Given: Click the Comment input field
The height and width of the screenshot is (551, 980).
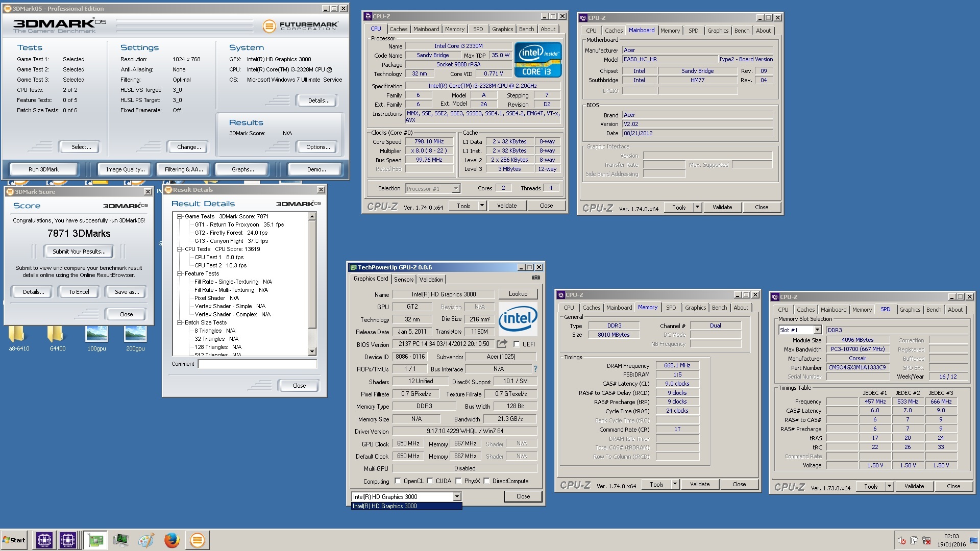Looking at the screenshot, I should 258,364.
